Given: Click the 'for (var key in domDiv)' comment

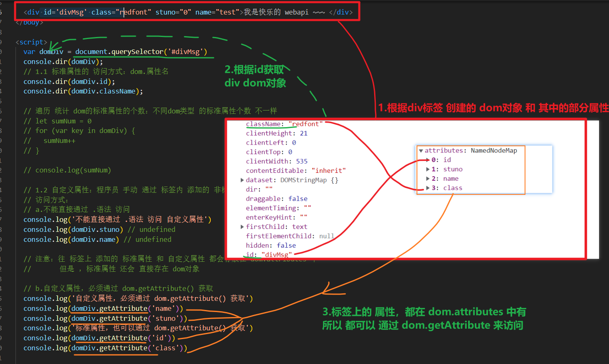Looking at the screenshot, I should [79, 130].
